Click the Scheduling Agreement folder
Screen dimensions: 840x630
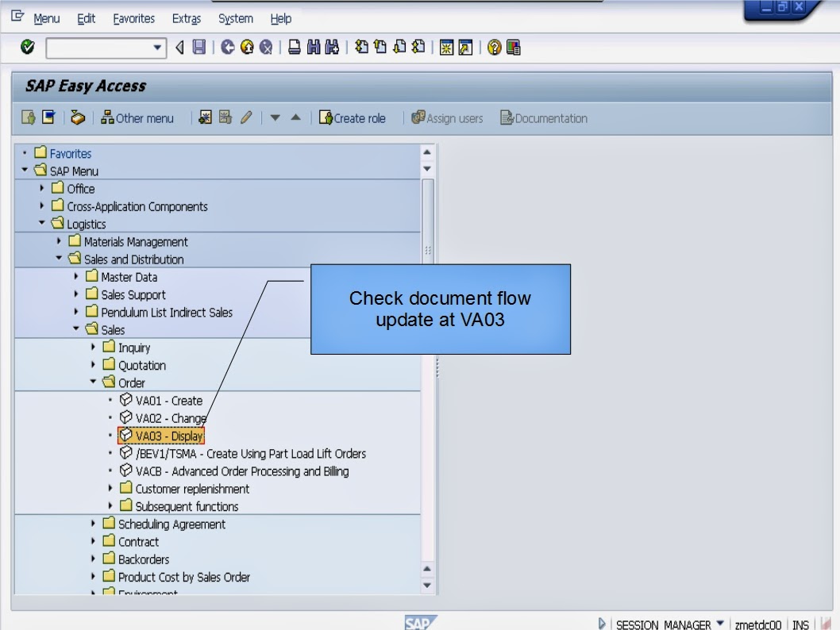pos(164,524)
